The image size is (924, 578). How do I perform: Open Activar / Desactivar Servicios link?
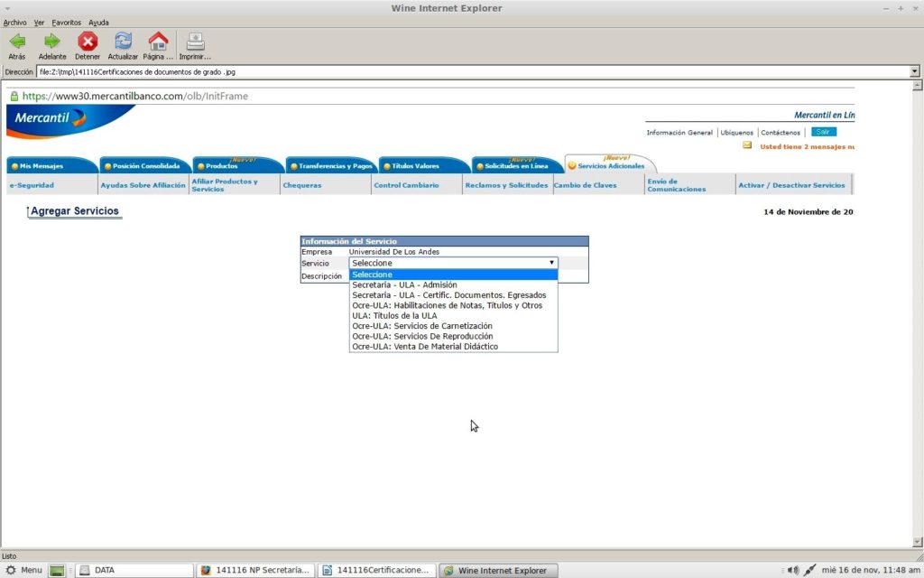click(792, 185)
